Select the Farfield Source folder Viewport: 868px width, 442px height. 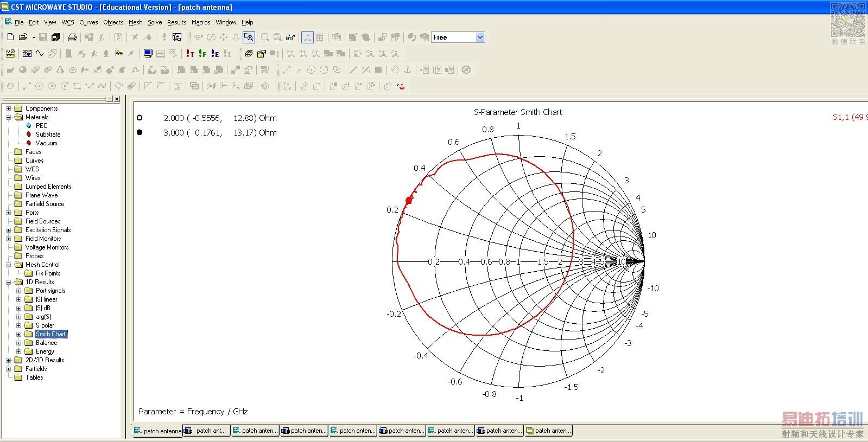(x=45, y=204)
